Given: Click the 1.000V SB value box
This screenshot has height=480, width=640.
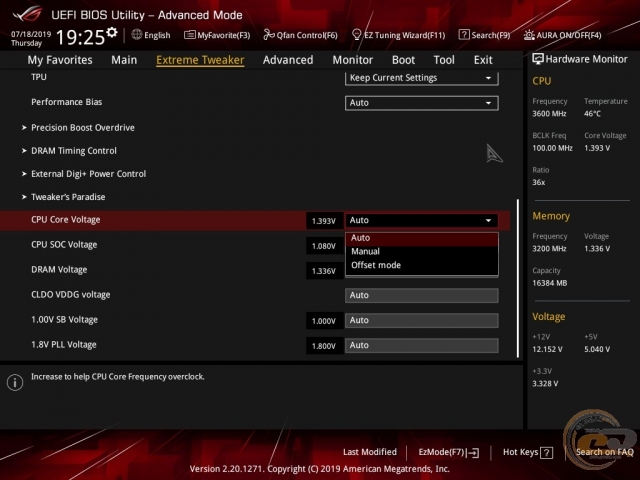Looking at the screenshot, I should [324, 321].
